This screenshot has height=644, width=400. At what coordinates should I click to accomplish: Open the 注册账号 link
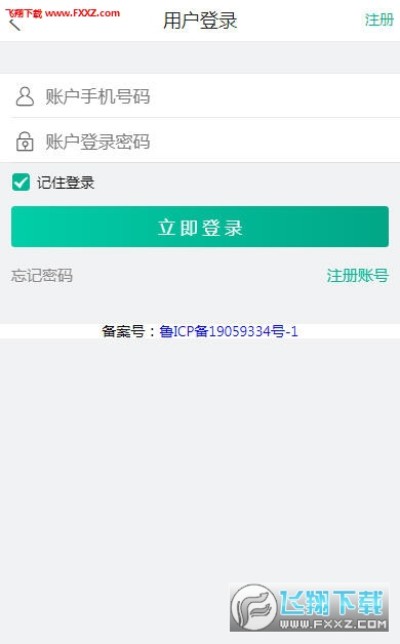point(357,275)
